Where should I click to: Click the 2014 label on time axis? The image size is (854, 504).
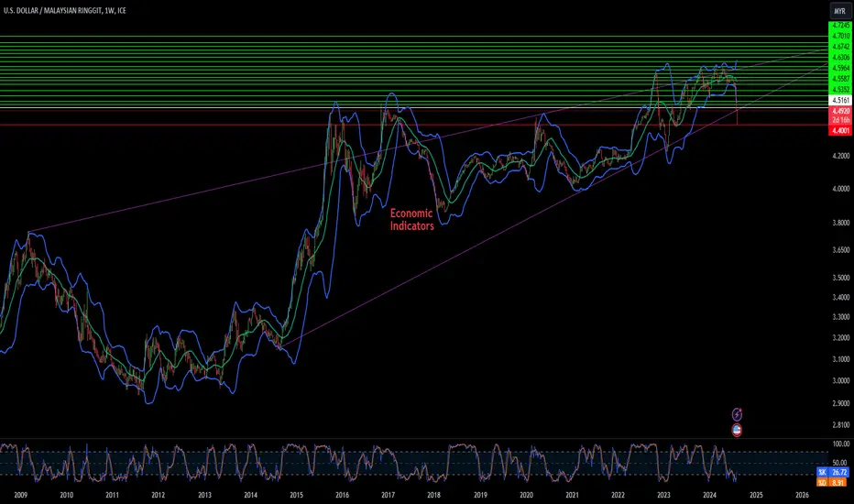click(x=250, y=495)
